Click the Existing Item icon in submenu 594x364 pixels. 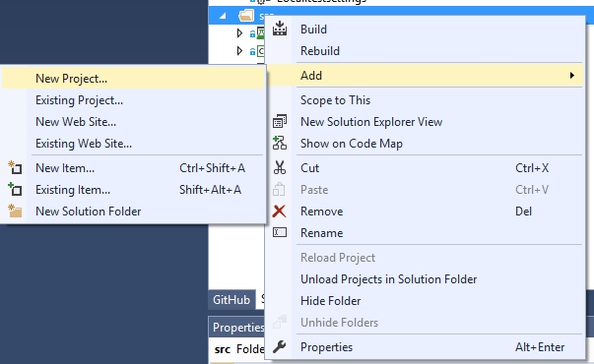[x=15, y=189]
